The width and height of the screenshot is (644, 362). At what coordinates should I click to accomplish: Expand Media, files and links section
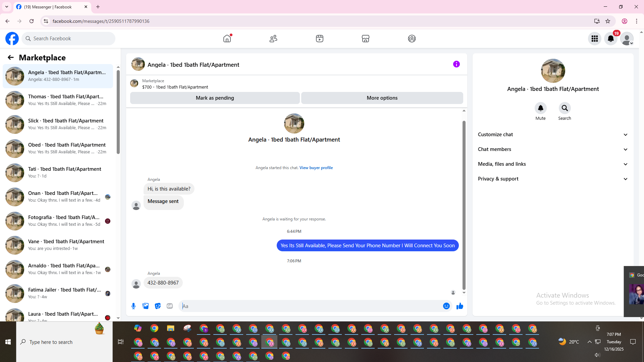point(553,164)
